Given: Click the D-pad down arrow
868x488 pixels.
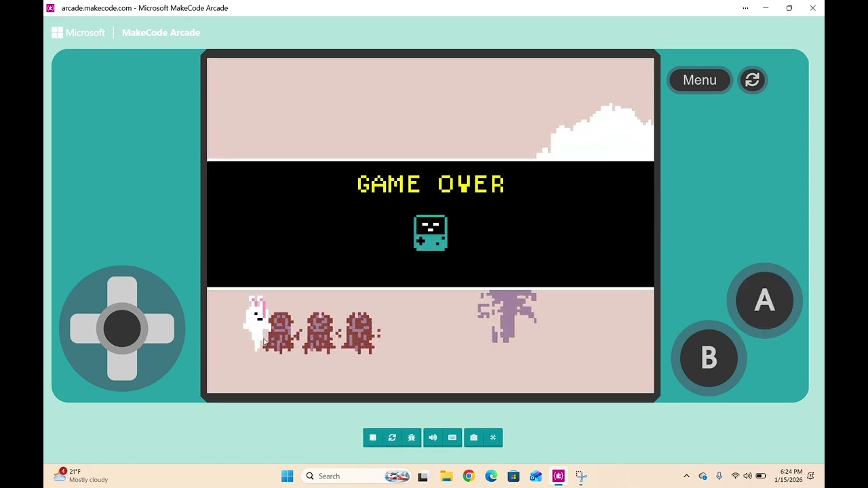Looking at the screenshot, I should (122, 365).
